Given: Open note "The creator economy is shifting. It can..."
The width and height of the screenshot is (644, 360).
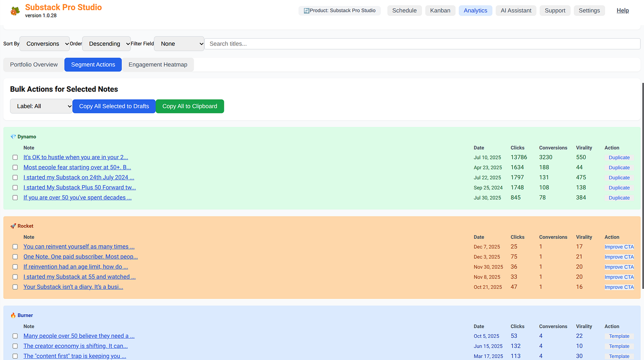Looking at the screenshot, I should (x=76, y=346).
